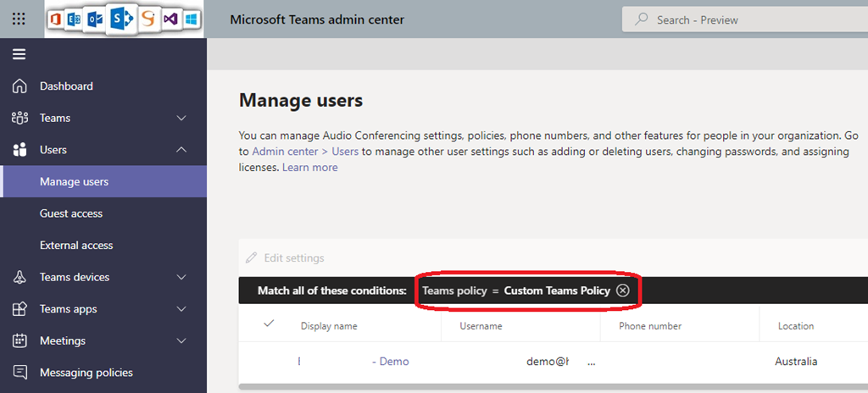868x393 pixels.
Task: Collapse the sidebar with the hamburger icon
Action: tap(19, 54)
